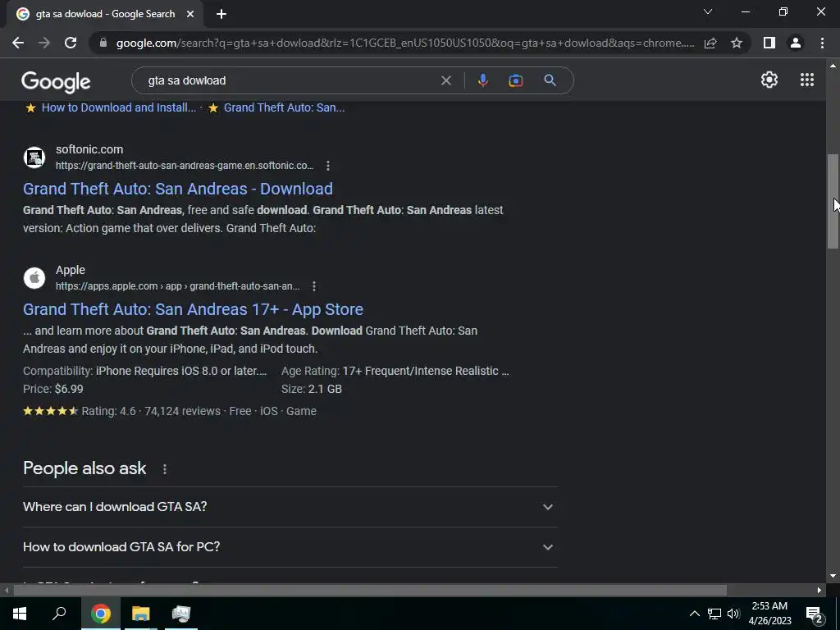Click the browser forward arrow
This screenshot has width=840, height=630.
click(44, 43)
